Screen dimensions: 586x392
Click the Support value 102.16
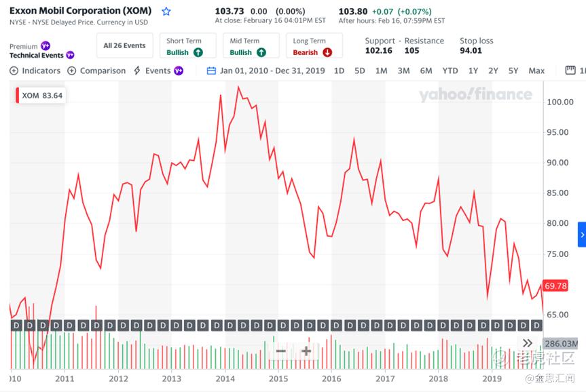click(379, 51)
